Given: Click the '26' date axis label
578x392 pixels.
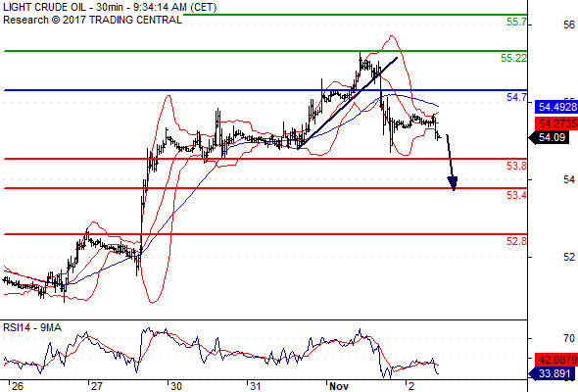Looking at the screenshot, I should pos(17,386).
